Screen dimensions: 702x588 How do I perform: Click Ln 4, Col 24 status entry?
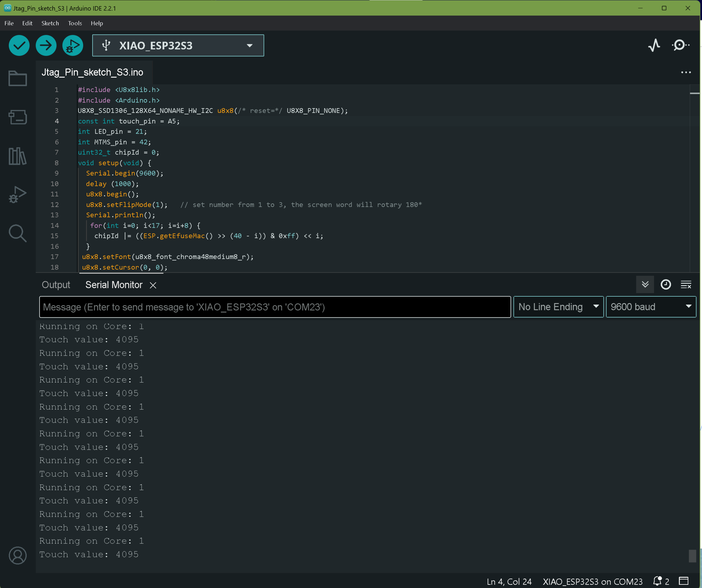(x=509, y=581)
